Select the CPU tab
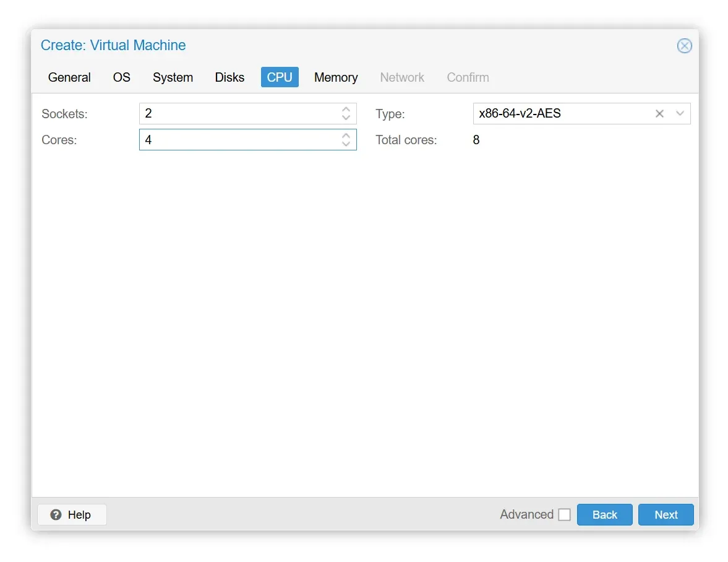This screenshot has width=728, height=562. click(x=280, y=77)
